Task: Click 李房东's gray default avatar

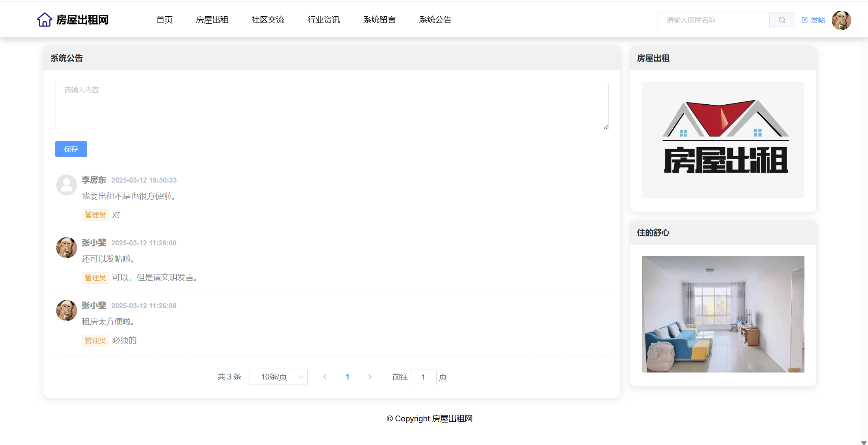Action: [x=67, y=185]
